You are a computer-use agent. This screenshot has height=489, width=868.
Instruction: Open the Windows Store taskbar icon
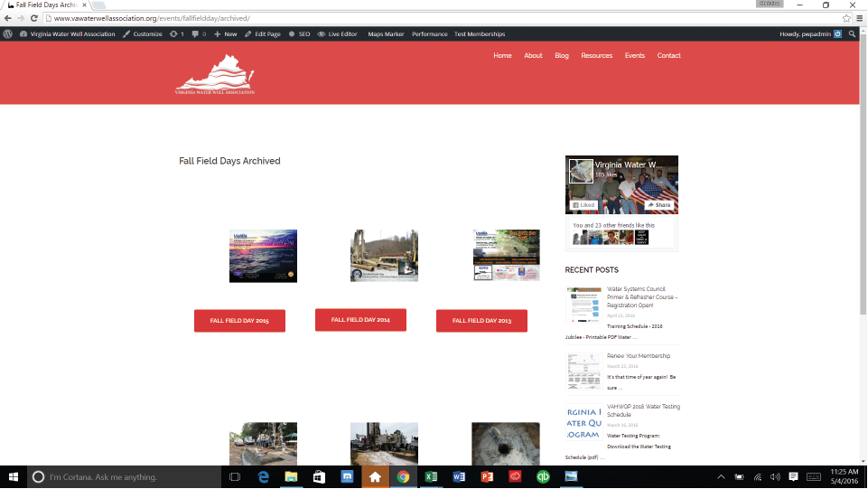(x=320, y=477)
